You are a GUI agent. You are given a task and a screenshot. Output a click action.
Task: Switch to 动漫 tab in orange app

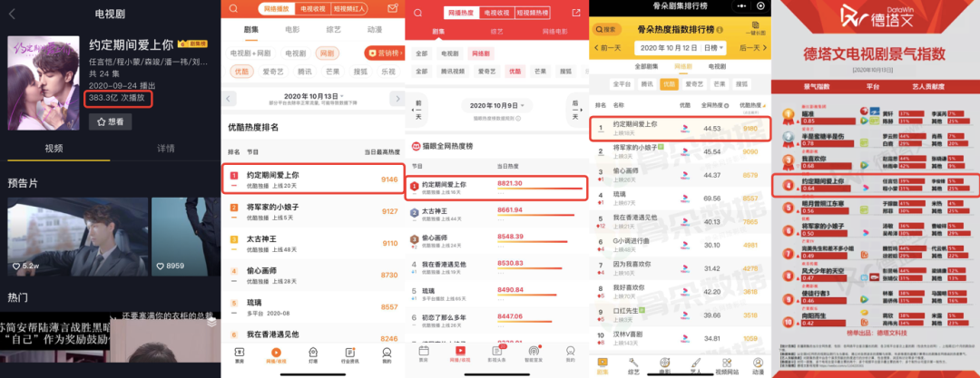click(x=375, y=29)
